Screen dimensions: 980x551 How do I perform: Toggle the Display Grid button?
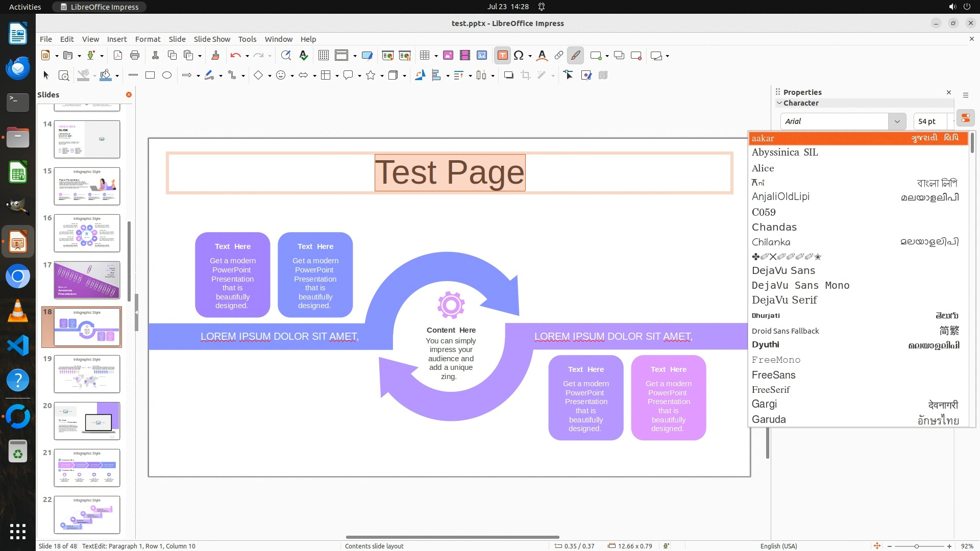click(x=323, y=56)
